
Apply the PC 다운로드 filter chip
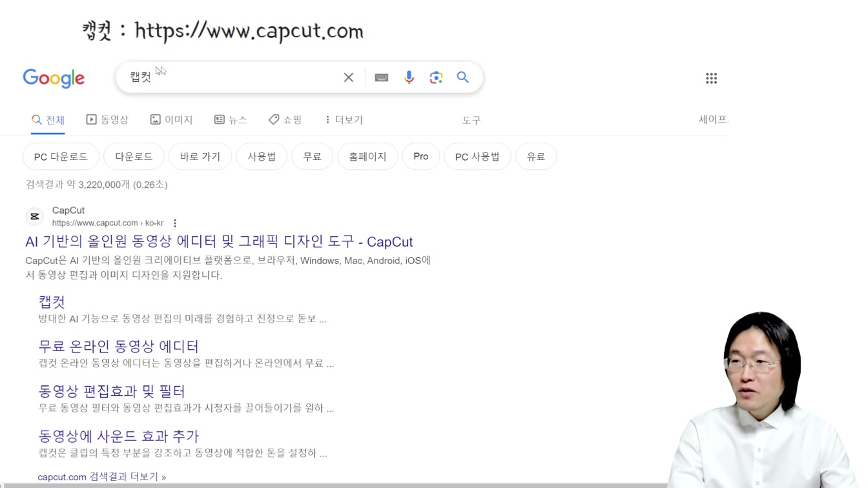[61, 157]
